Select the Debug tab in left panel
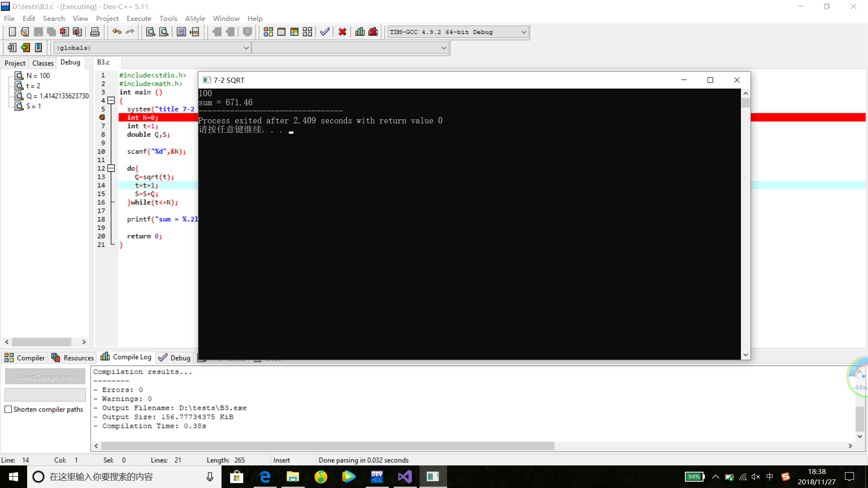Screen dimensions: 868x488 pyautogui.click(x=70, y=62)
